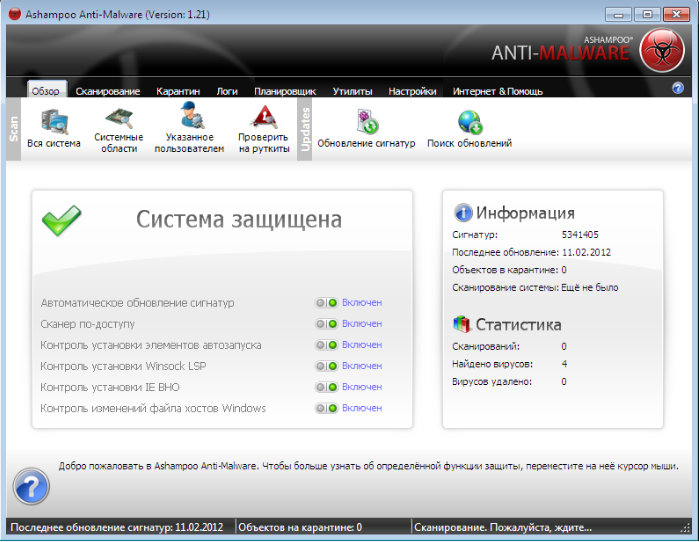Click Включен link for Сканер по-доступу

362,324
